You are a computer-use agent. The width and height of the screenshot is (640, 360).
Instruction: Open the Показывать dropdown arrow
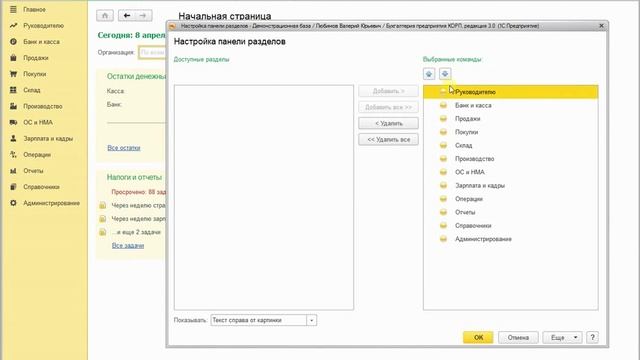311,320
